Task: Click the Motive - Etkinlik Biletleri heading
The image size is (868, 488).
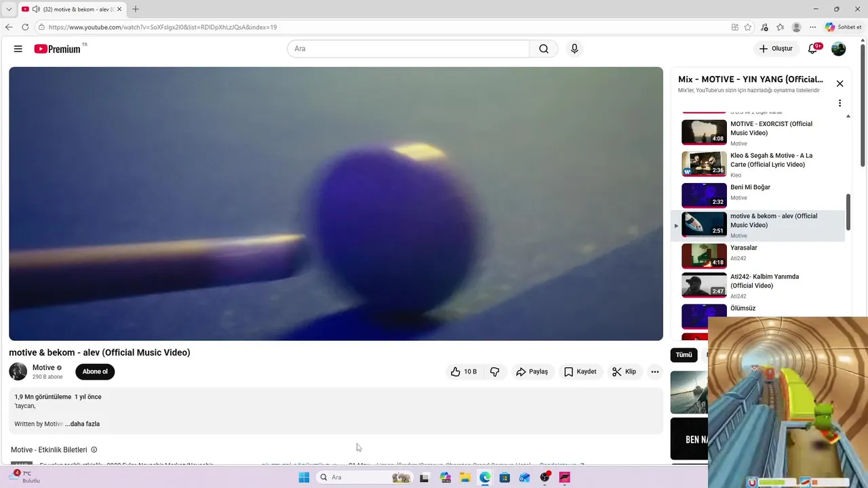Action: tap(49, 449)
